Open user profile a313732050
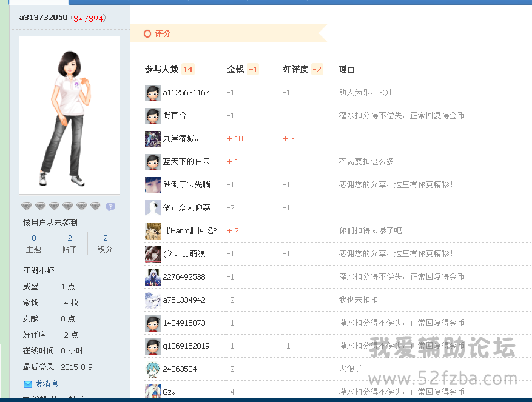 pos(43,18)
